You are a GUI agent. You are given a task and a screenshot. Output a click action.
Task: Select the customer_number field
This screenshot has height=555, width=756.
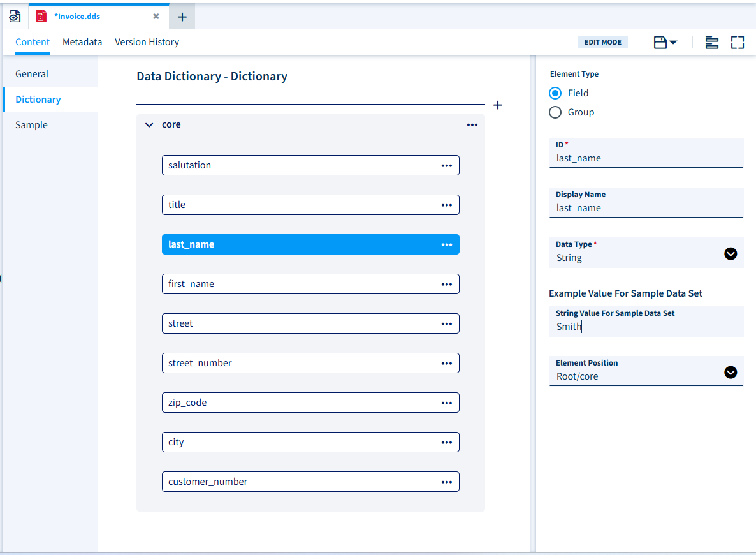pos(310,482)
